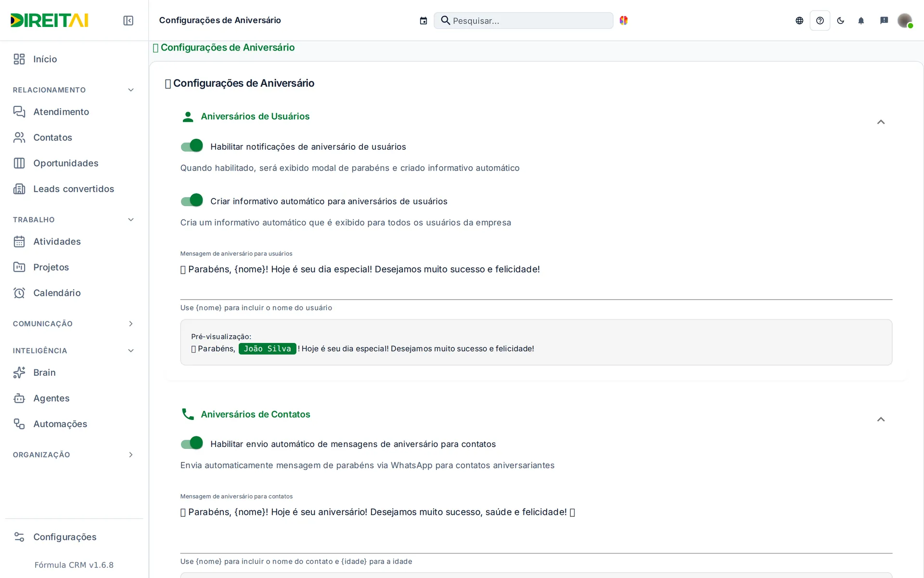Click the phone icon beside Aniversários de Contatos

tap(188, 414)
